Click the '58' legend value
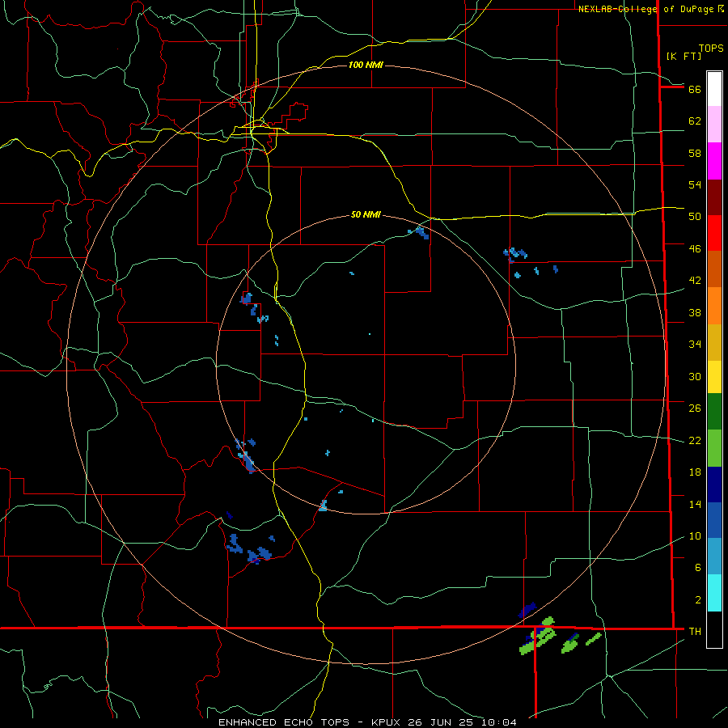 point(695,153)
